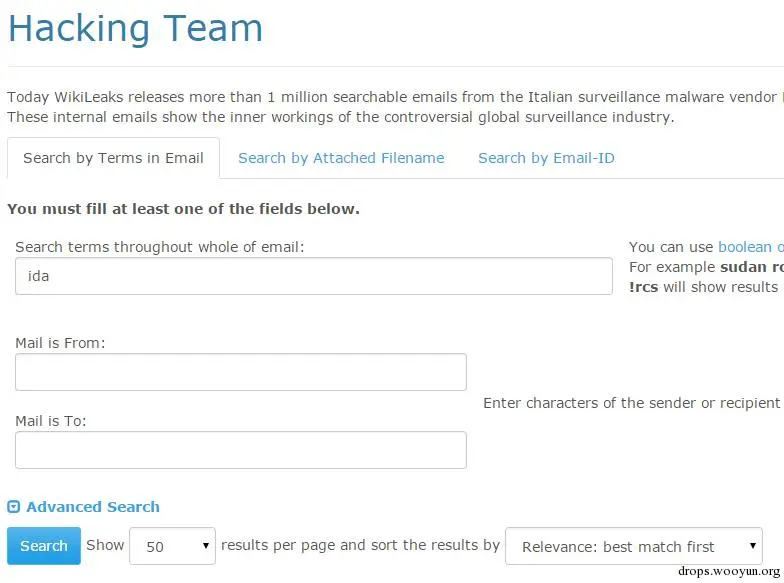Open the Relevance: best match first dropdown
The height and width of the screenshot is (583, 784).
click(x=633, y=547)
